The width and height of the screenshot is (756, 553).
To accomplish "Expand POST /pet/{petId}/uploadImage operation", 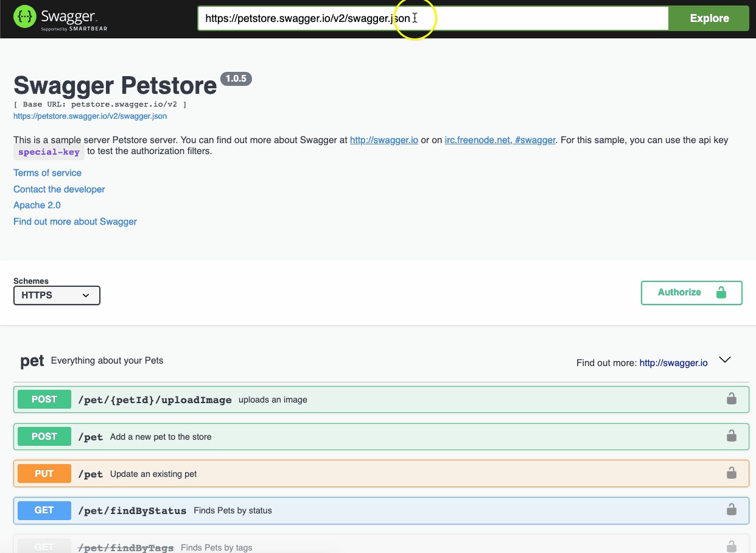I will point(155,400).
